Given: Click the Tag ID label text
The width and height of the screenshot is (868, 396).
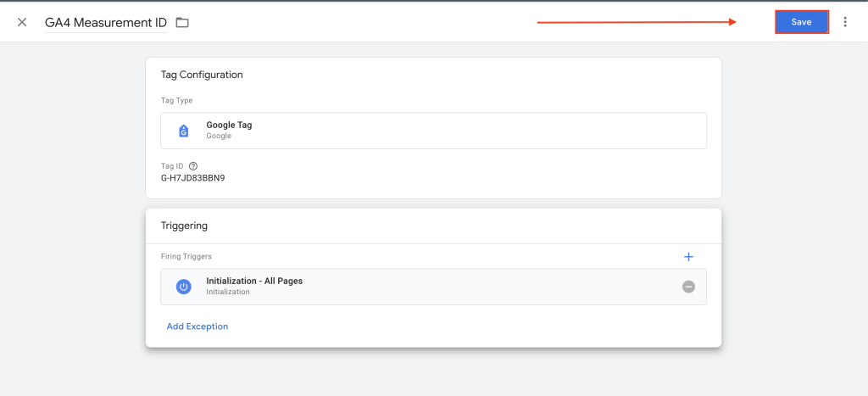Looking at the screenshot, I should point(172,165).
